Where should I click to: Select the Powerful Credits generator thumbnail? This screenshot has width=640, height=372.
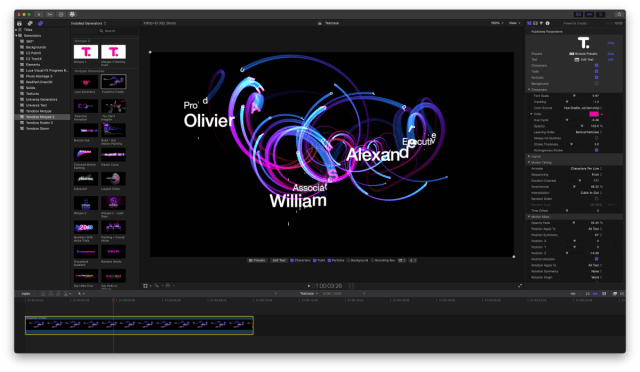point(113,81)
